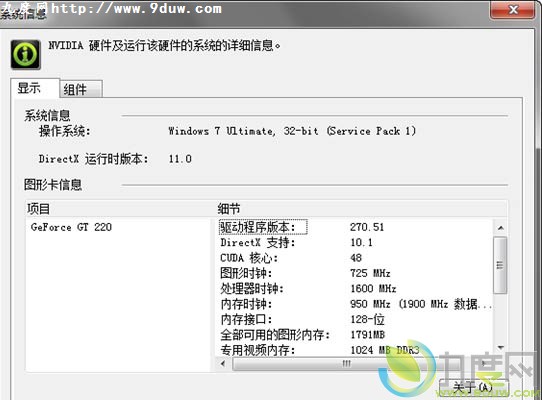Select the 驱动程序版本 row
The height and width of the screenshot is (400, 542).
tap(355, 227)
